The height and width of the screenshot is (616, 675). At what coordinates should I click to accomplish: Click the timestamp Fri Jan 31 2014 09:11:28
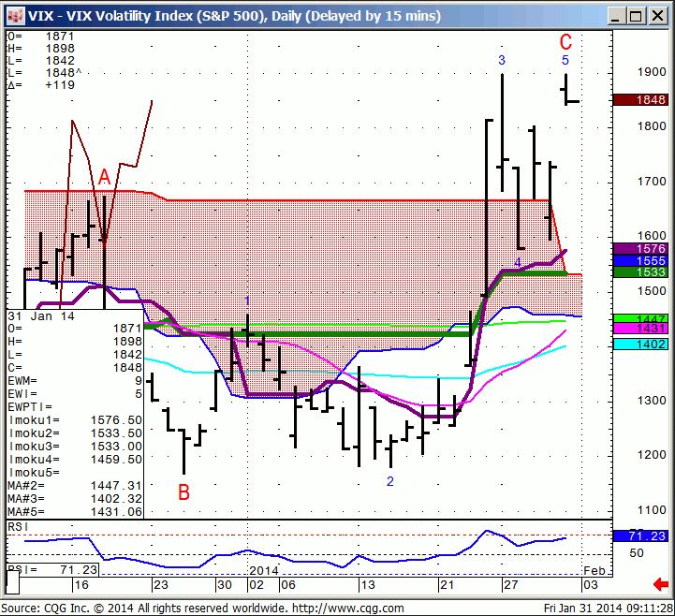(x=609, y=609)
